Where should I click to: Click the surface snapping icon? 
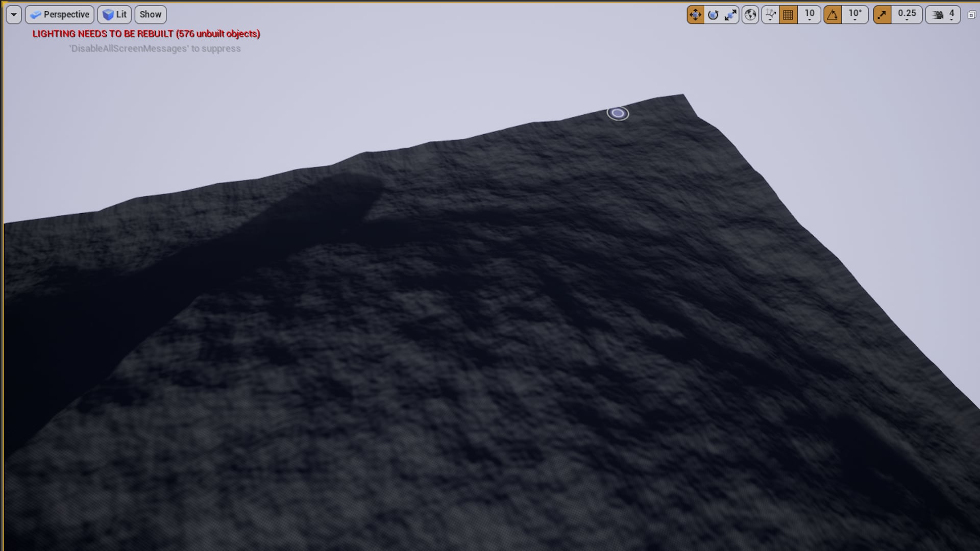[x=770, y=14]
